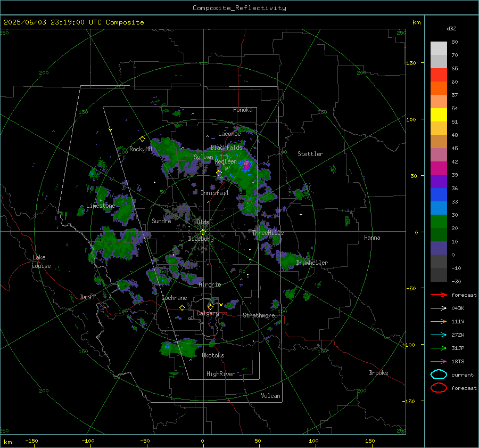Click the ThreeHills city label
The width and height of the screenshot is (479, 448).
(268, 233)
